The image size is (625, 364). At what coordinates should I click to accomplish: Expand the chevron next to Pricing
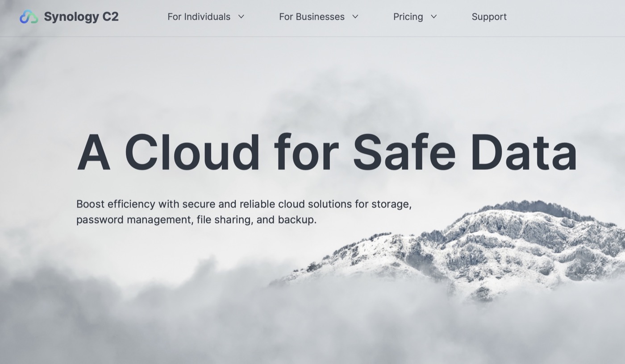pos(433,17)
